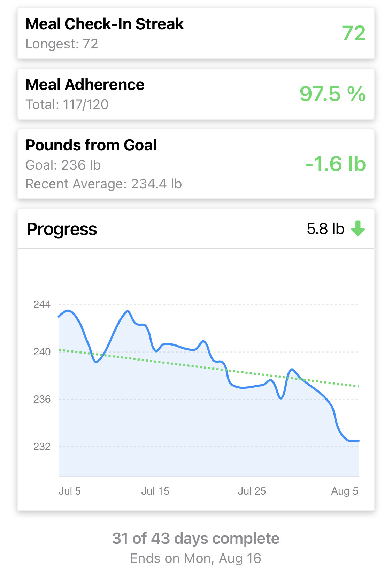Tap the Jul 5 axis label

(x=70, y=491)
